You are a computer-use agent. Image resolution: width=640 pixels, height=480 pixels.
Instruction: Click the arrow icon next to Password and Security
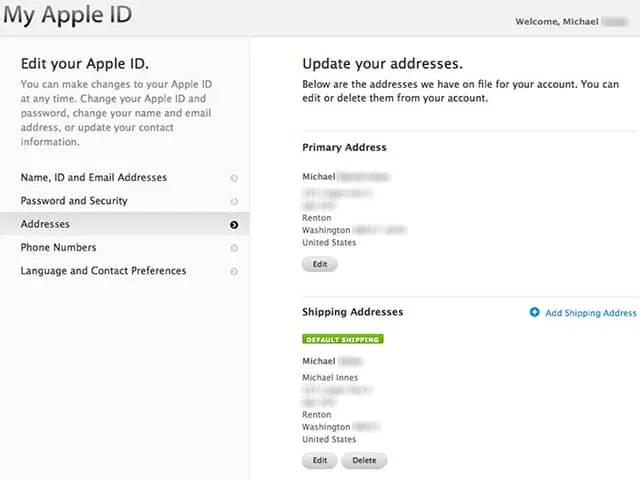[x=234, y=201]
